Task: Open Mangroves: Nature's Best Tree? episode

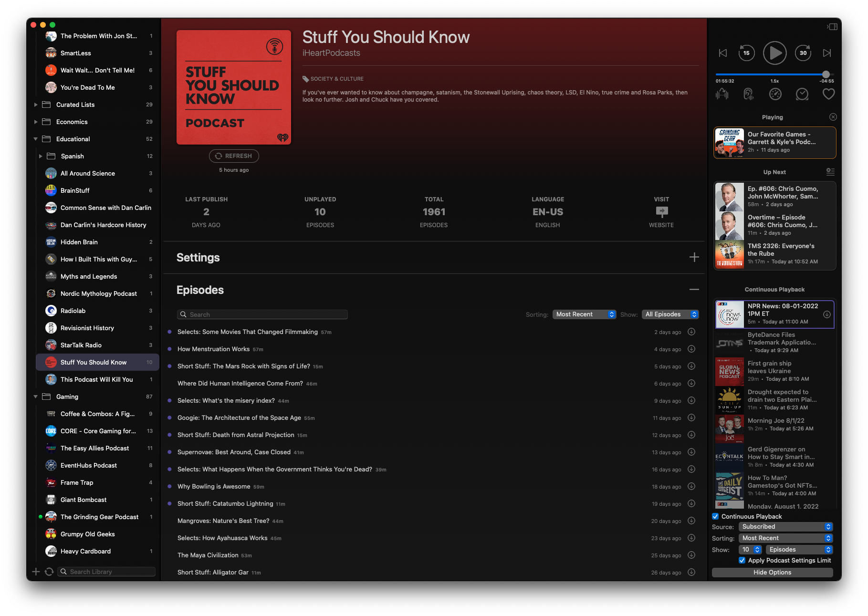Action: click(x=223, y=521)
